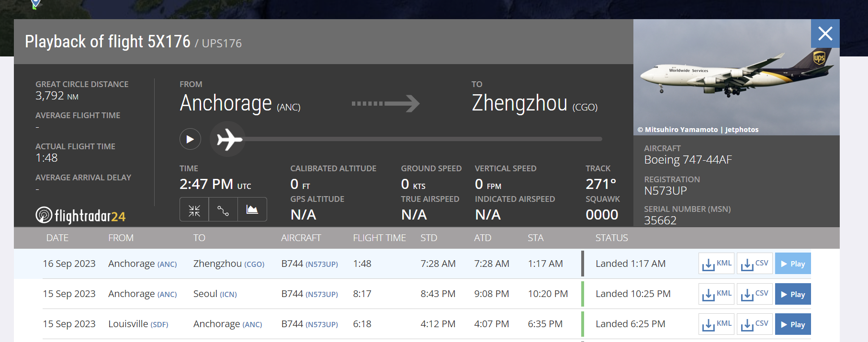The width and height of the screenshot is (868, 342).
Task: Toggle the route path display icon
Action: point(223,210)
